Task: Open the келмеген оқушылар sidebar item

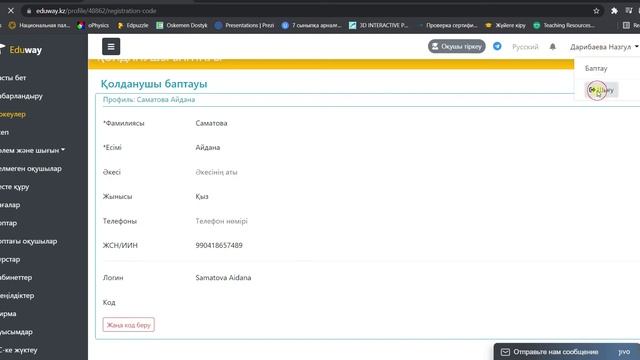Action: click(x=31, y=169)
